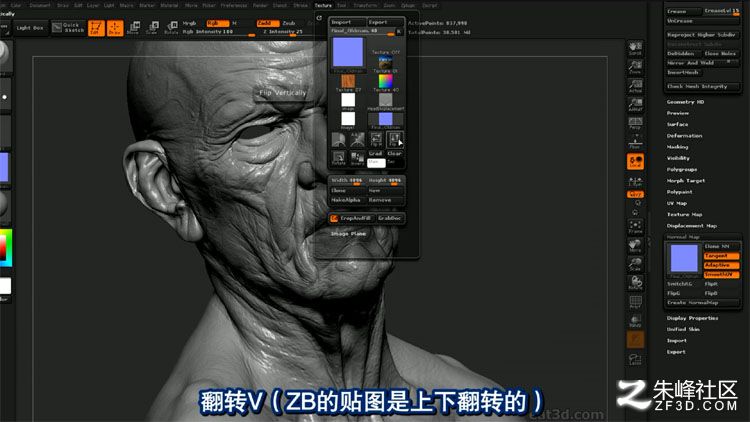Toggle the Mrgb button
Image resolution: width=750 pixels, height=422 pixels.
point(190,23)
